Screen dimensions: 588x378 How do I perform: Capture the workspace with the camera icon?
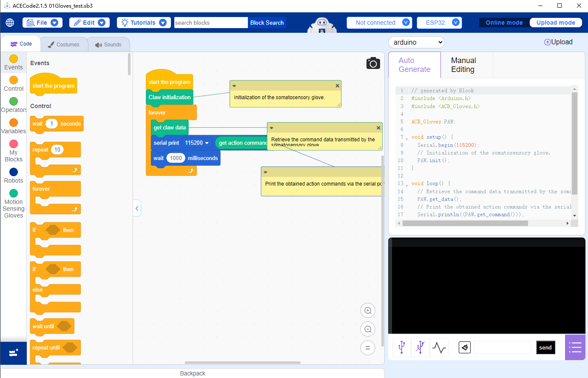point(373,63)
